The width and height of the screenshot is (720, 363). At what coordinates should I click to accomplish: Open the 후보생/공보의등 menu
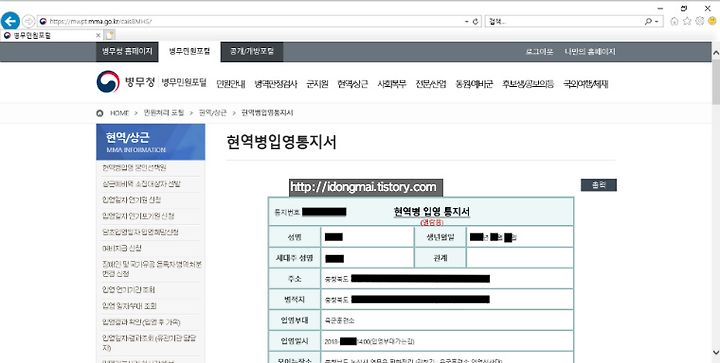(x=528, y=84)
